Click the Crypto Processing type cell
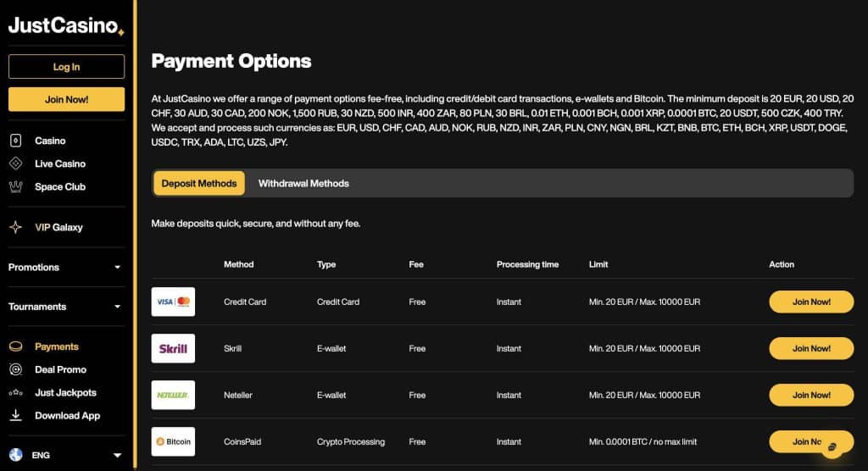The height and width of the screenshot is (471, 868). click(x=350, y=441)
